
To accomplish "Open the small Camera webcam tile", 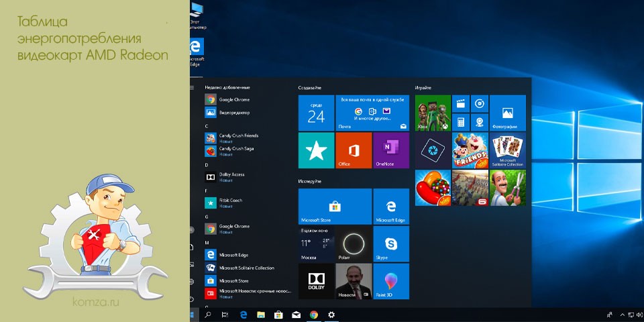I will point(479,122).
